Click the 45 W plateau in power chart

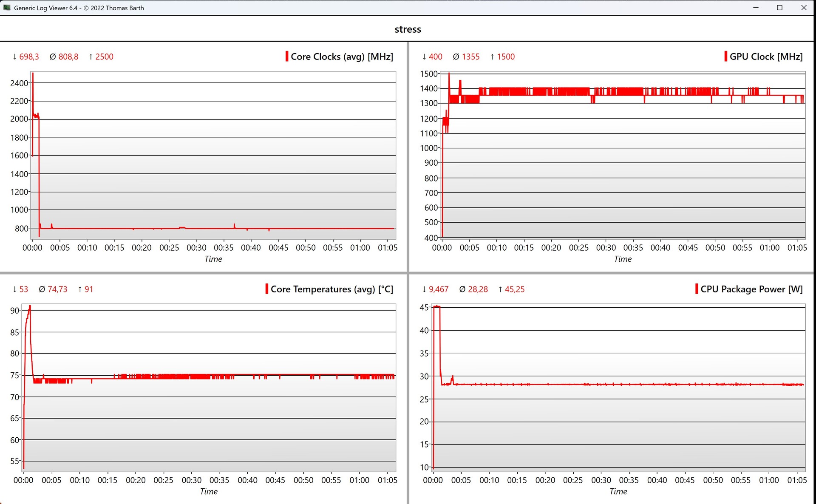click(436, 306)
